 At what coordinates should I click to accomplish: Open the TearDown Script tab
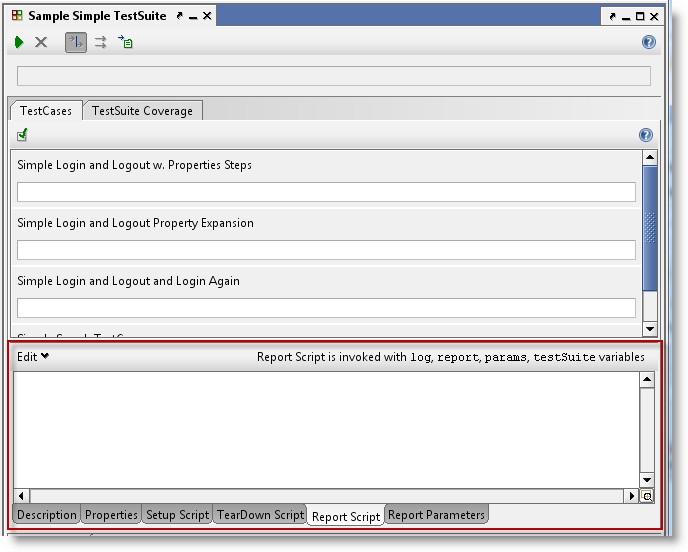(x=261, y=514)
